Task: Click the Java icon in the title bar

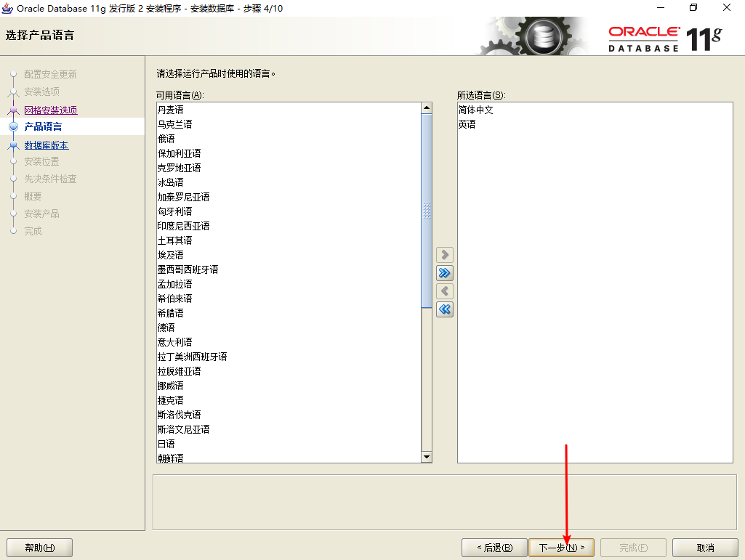Action: click(7, 8)
